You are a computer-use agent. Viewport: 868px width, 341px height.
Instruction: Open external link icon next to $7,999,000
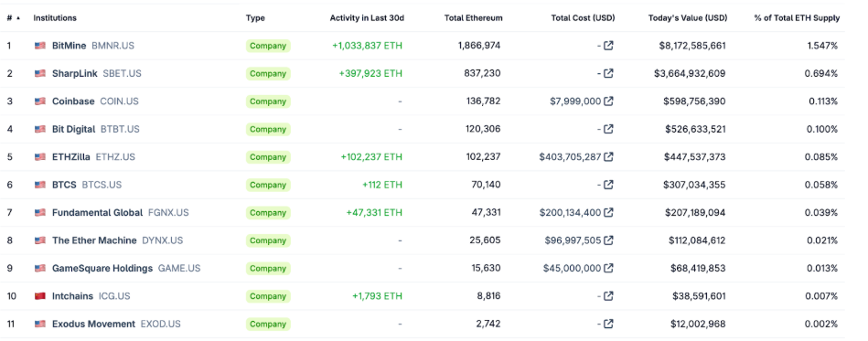608,101
